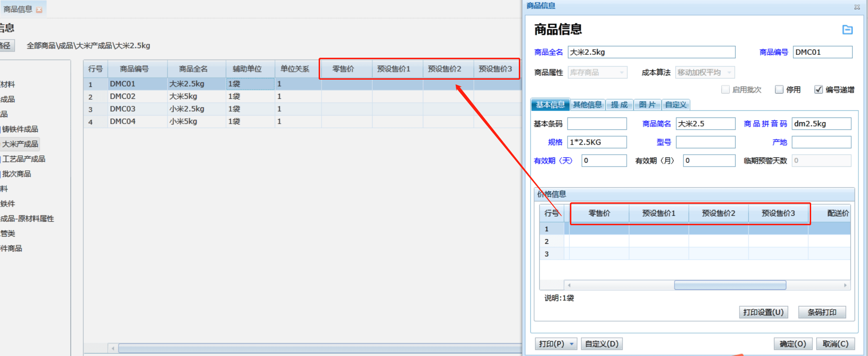This screenshot has height=356, width=868.
Task: Click the main list scrollbar left arrow
Action: [113, 348]
